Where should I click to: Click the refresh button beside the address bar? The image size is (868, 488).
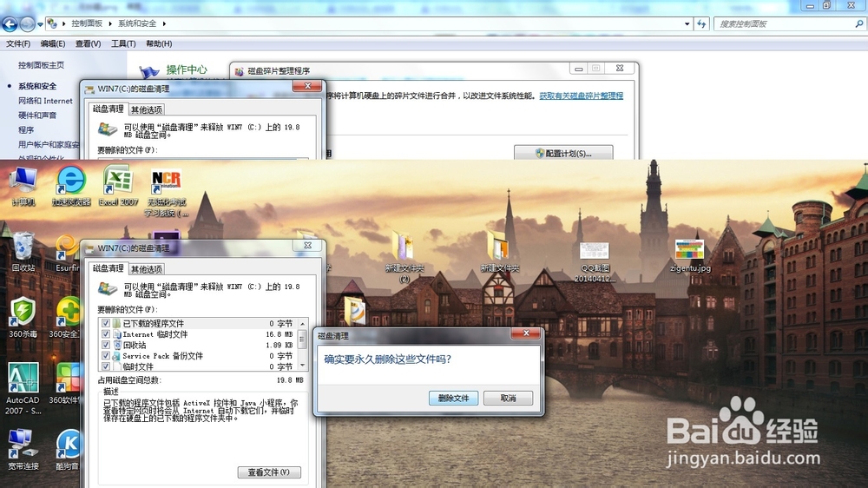click(x=701, y=23)
